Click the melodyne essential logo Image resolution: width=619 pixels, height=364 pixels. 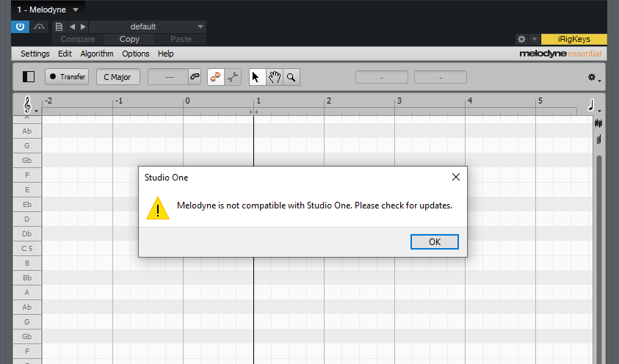click(x=560, y=54)
